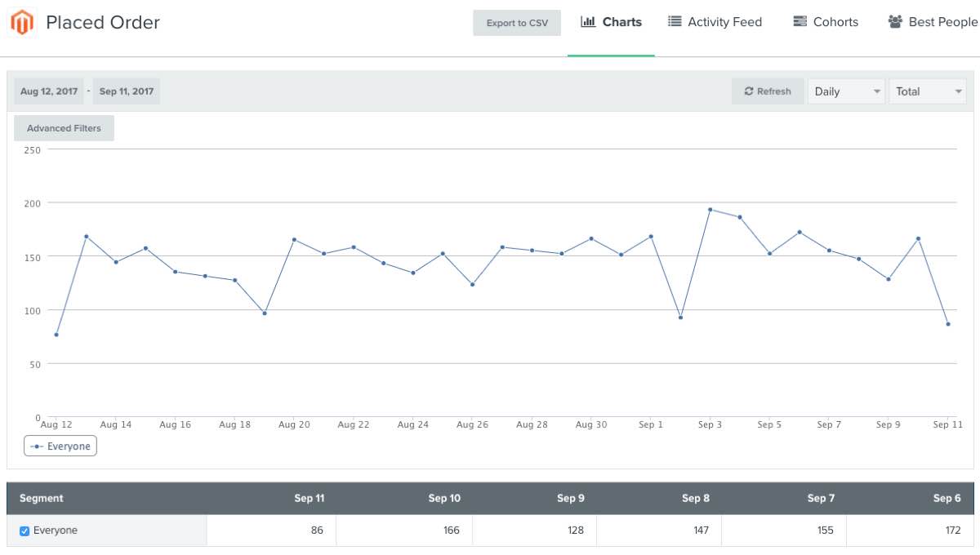Toggle the Everyone series via chart legend
This screenshot has width=980, height=555.
tap(60, 446)
